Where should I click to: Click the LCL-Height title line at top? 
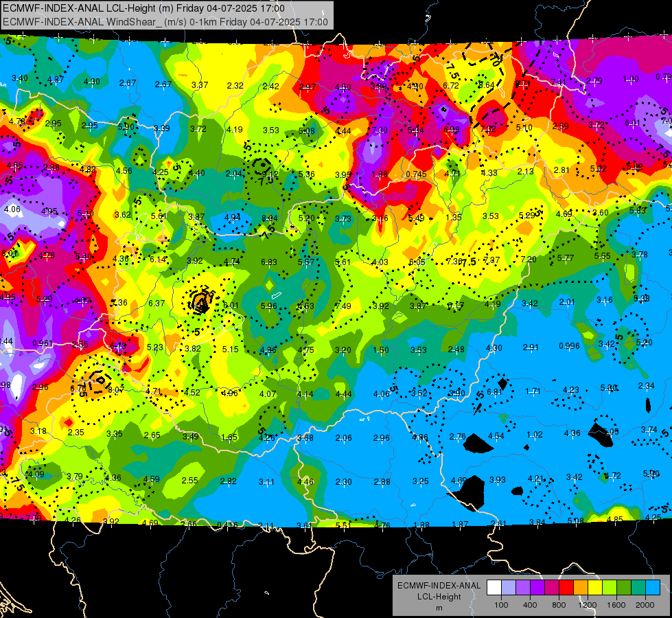(x=144, y=8)
